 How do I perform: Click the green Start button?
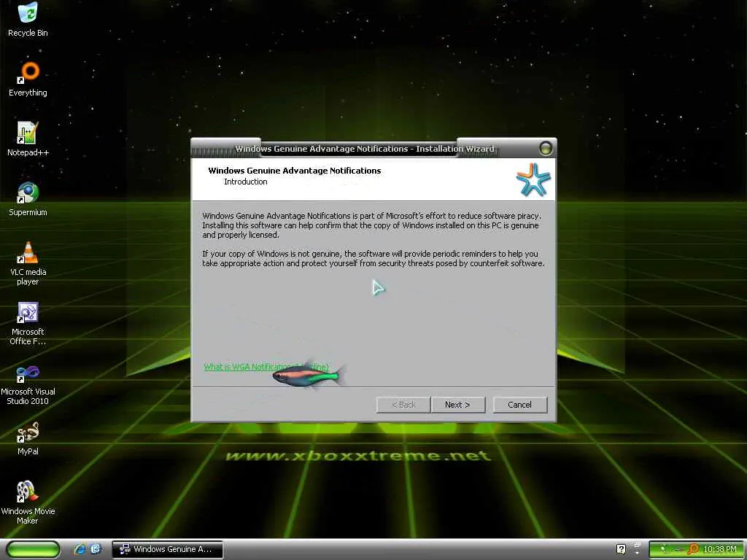tap(34, 549)
